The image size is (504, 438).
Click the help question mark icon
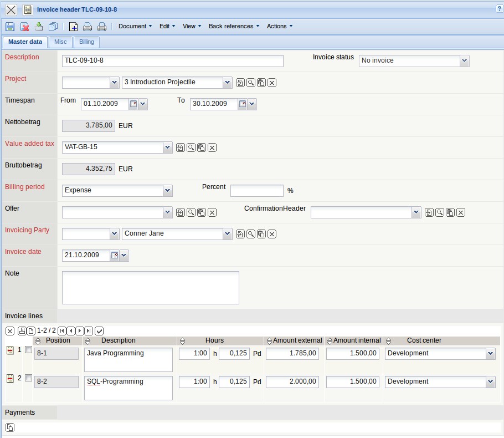pyautogui.click(x=500, y=9)
